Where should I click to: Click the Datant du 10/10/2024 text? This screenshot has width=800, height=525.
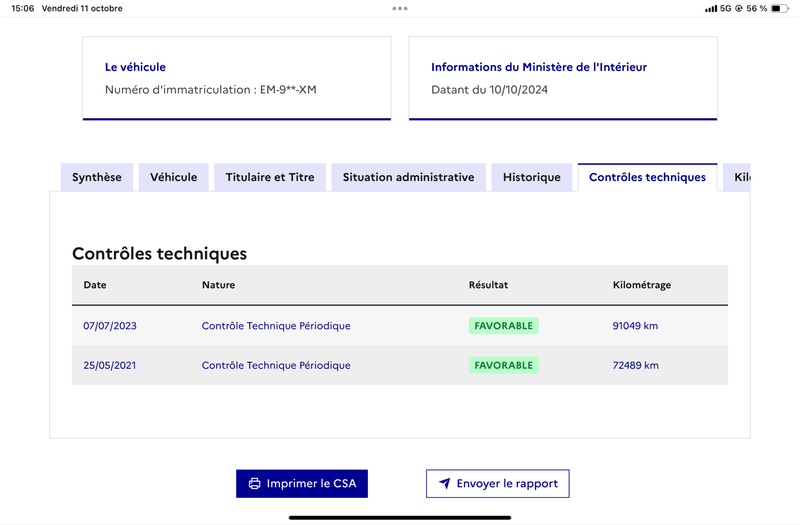tap(489, 90)
